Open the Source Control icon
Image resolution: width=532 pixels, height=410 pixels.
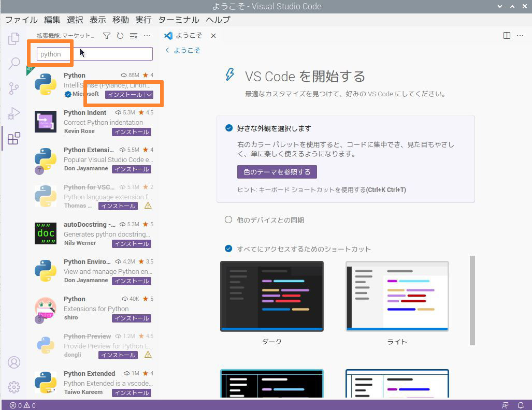[13, 88]
